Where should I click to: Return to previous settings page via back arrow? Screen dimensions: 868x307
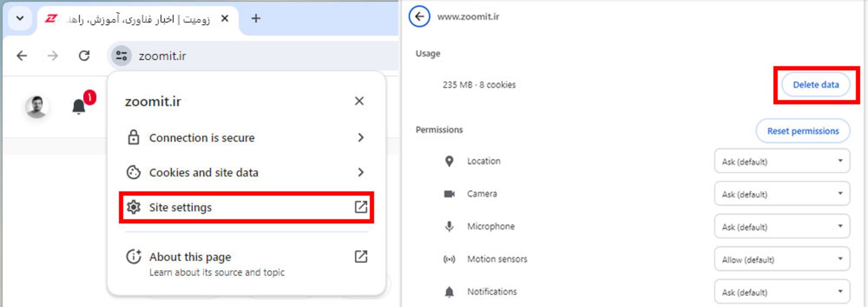tap(420, 17)
